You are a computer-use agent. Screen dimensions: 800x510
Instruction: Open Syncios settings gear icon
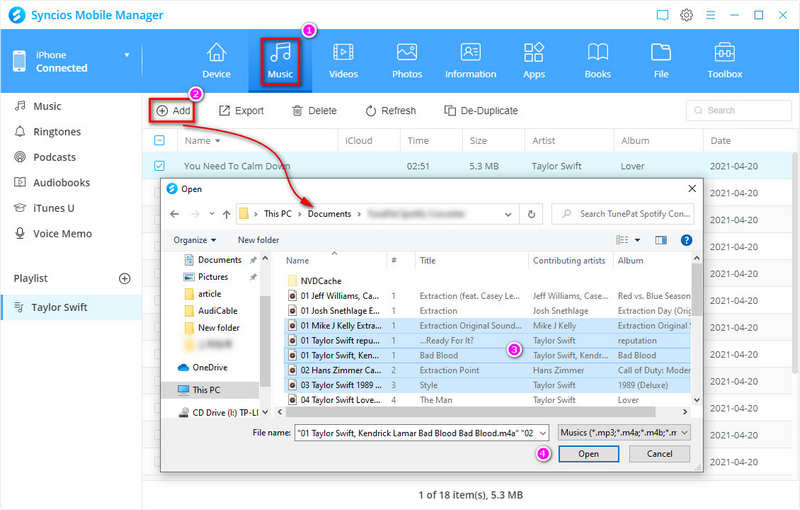tap(686, 15)
